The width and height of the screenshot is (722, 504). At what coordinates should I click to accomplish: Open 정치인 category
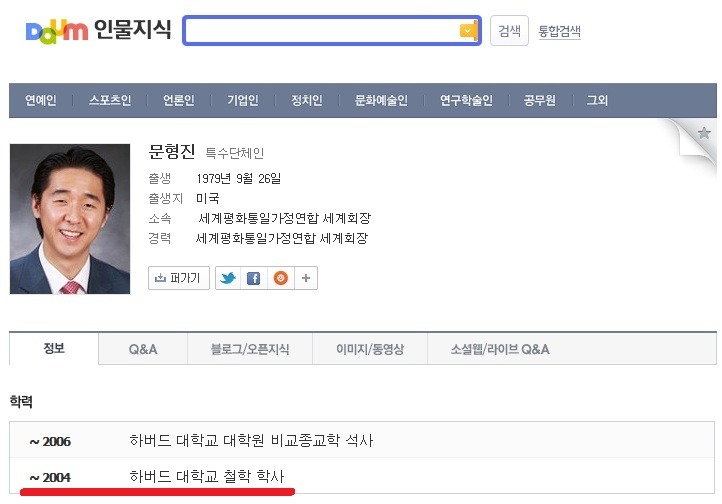307,100
